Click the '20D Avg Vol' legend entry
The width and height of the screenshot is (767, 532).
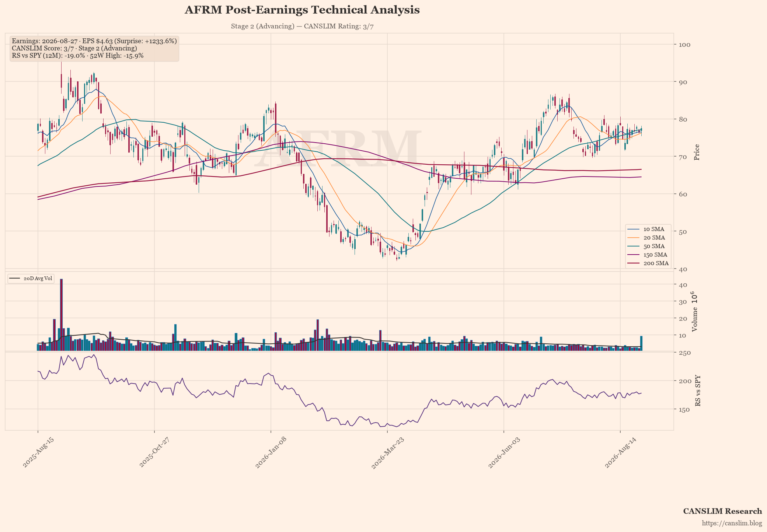pos(31,279)
